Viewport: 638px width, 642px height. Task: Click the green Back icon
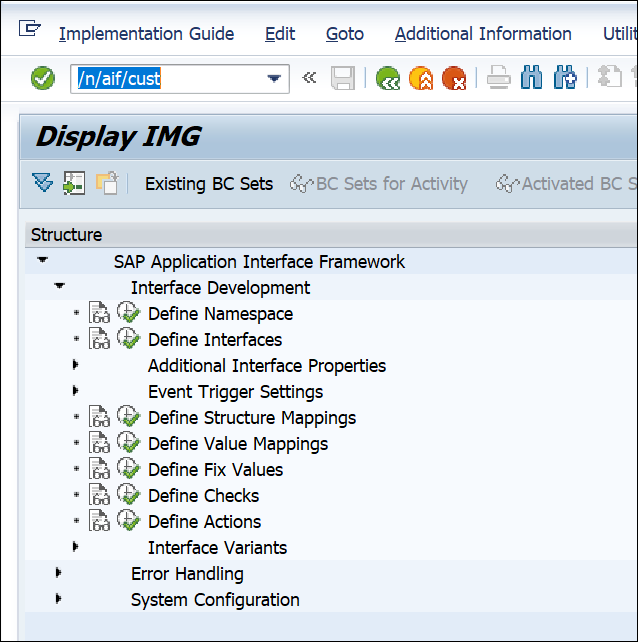387,78
